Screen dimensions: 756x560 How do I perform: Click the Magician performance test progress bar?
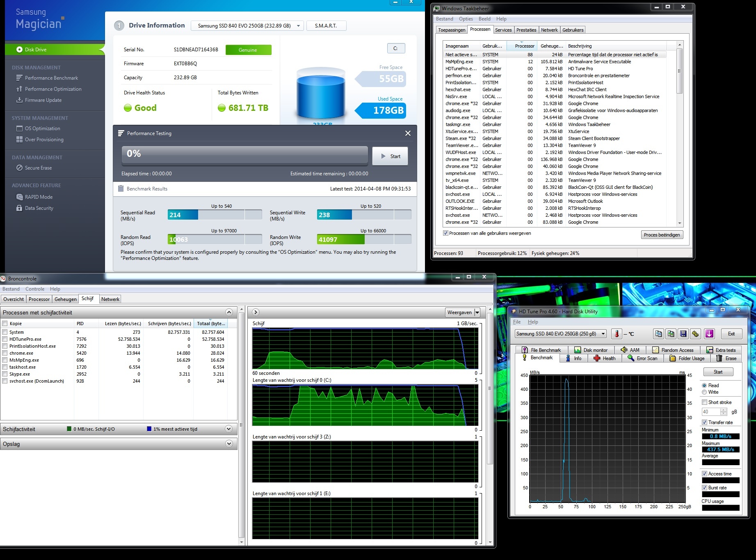(x=244, y=156)
